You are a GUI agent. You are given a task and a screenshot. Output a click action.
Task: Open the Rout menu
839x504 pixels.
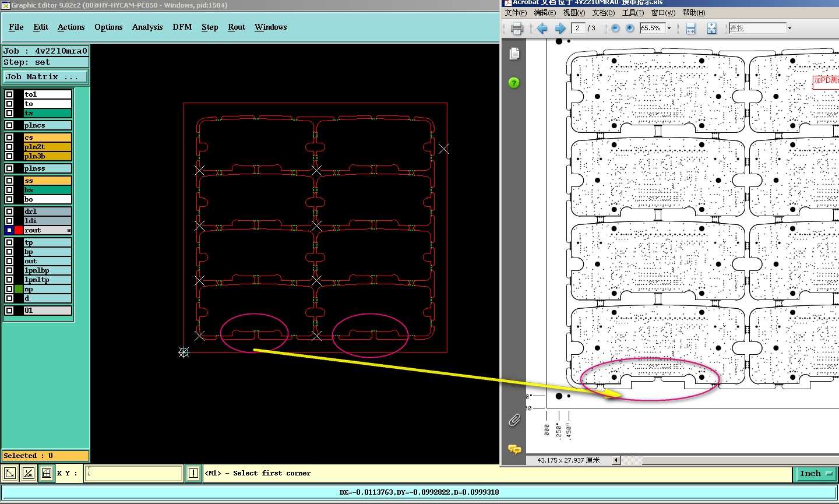pos(237,27)
